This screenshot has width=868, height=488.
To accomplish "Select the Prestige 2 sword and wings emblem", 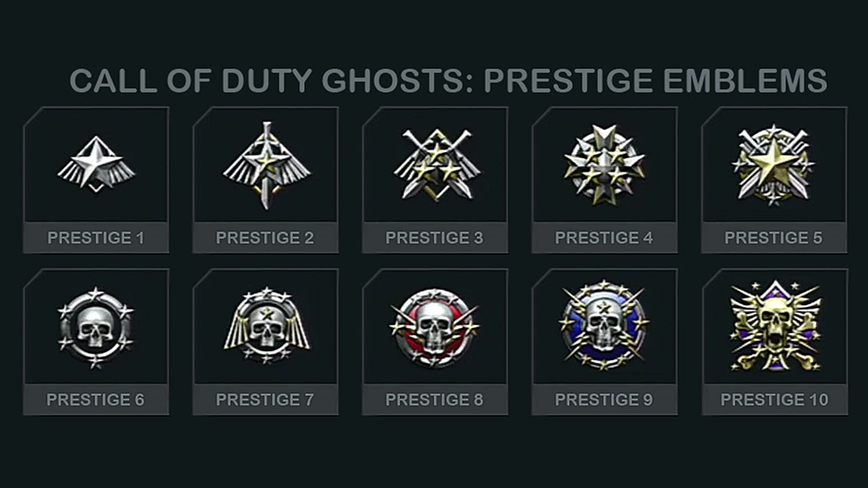I will tap(266, 165).
